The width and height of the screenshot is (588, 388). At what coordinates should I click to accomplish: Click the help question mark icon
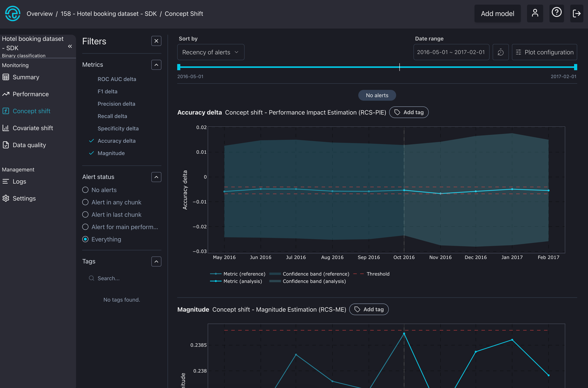pyautogui.click(x=556, y=13)
